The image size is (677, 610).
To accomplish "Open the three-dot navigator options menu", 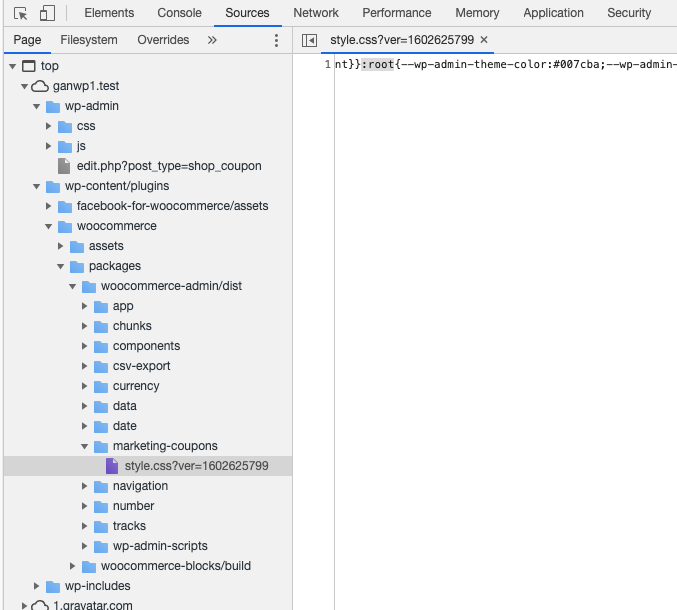I will point(276,40).
